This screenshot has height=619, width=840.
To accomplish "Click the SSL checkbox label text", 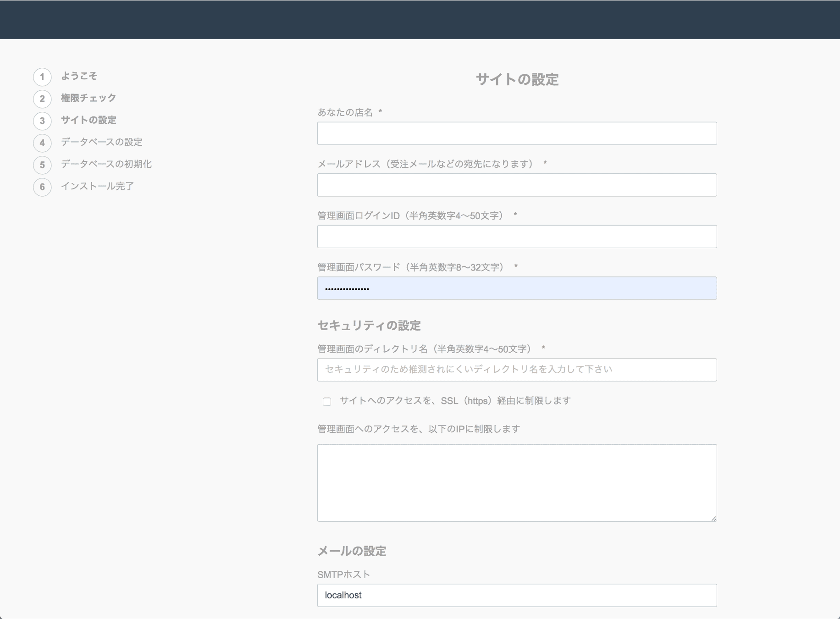I will 455,401.
